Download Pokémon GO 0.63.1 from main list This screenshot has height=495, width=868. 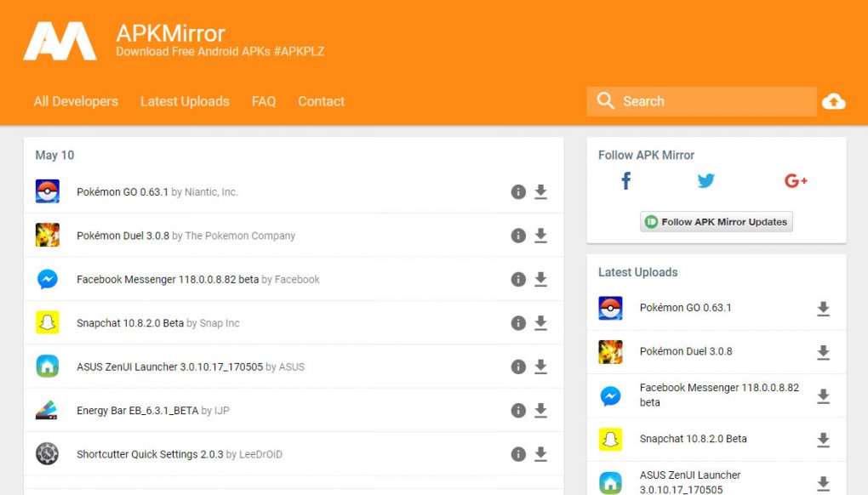coord(541,192)
